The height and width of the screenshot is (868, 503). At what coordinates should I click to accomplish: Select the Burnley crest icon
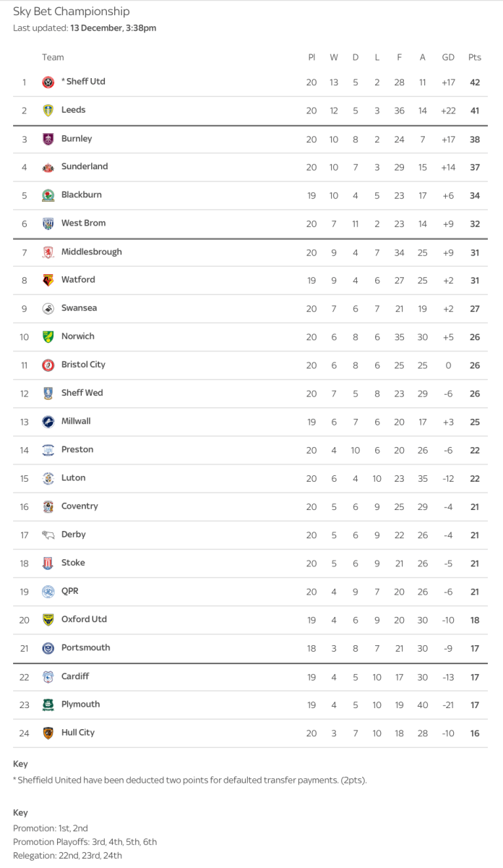click(x=48, y=139)
